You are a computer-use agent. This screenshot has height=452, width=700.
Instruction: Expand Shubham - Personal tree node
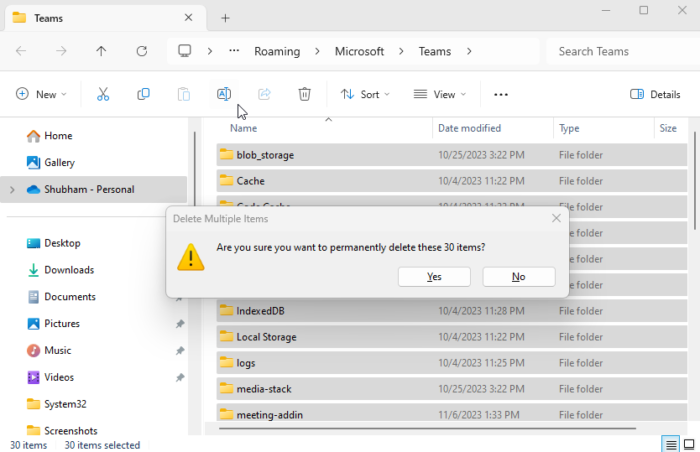(x=12, y=189)
